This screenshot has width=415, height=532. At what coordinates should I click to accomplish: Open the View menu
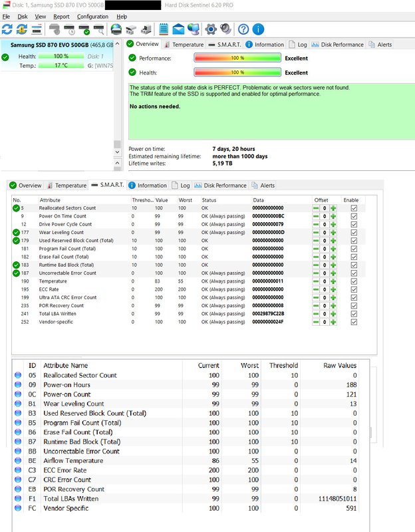pyautogui.click(x=41, y=17)
